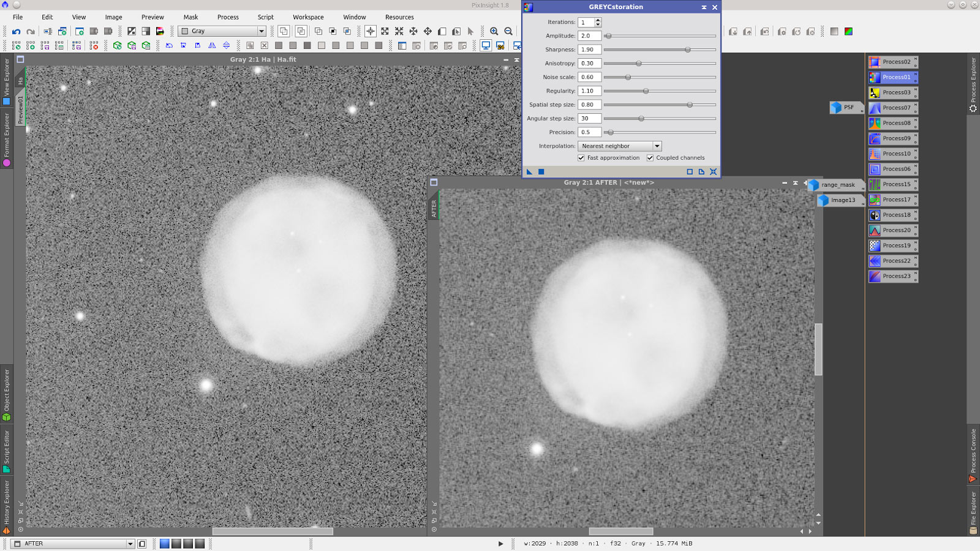980x551 pixels.
Task: Click the Amplitude value field
Action: 589,36
